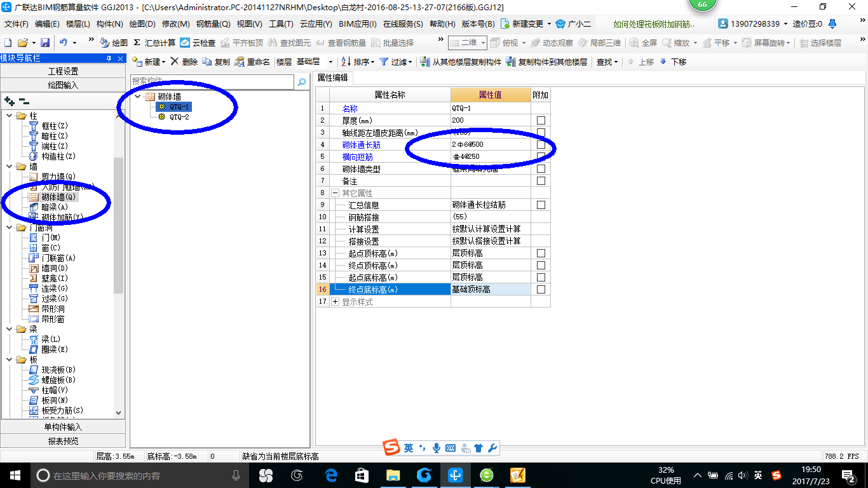Viewport: 868px width, 488px height.
Task: Click the collapse-all minus icon in navigator
Action: [x=24, y=101]
